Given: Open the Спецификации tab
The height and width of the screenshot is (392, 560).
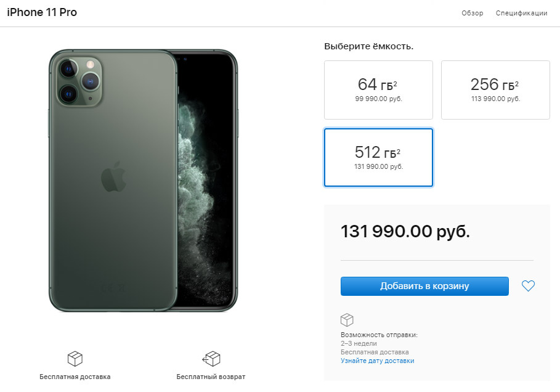Looking at the screenshot, I should [521, 13].
